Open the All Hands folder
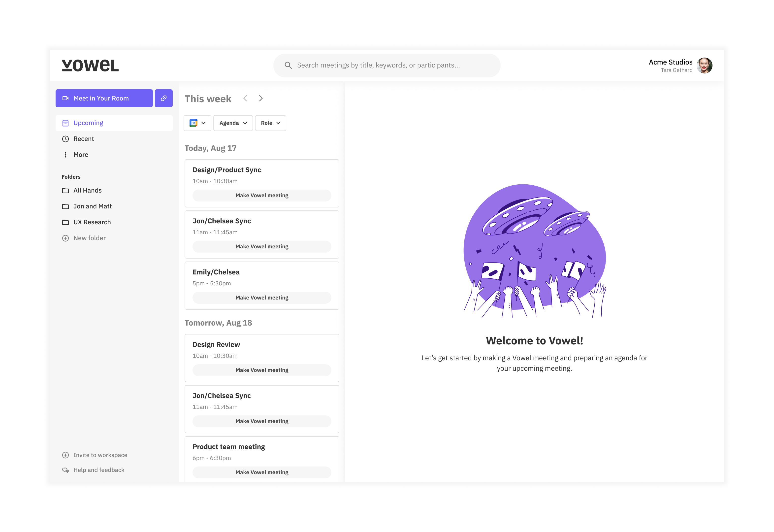The image size is (774, 532). click(x=114, y=190)
